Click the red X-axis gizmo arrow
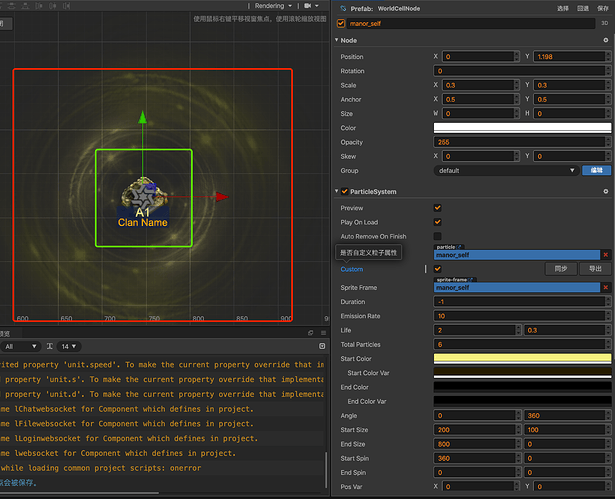Screen dimensions: 615x499 click(x=221, y=197)
